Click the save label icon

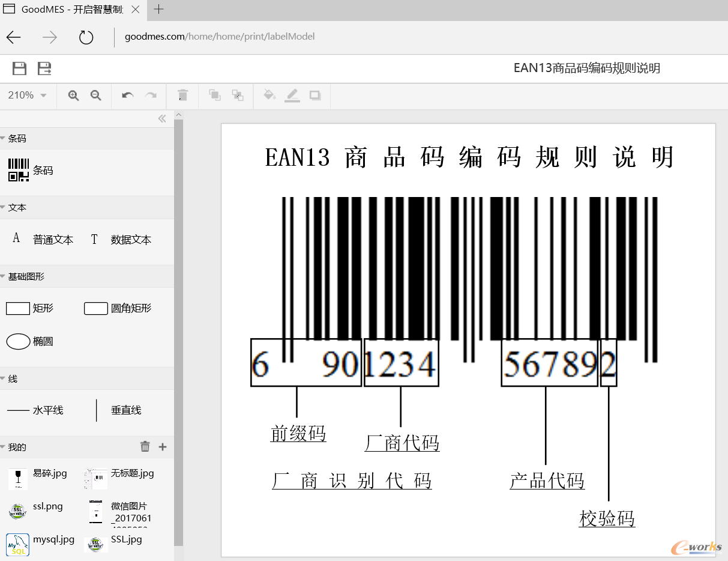[19, 68]
